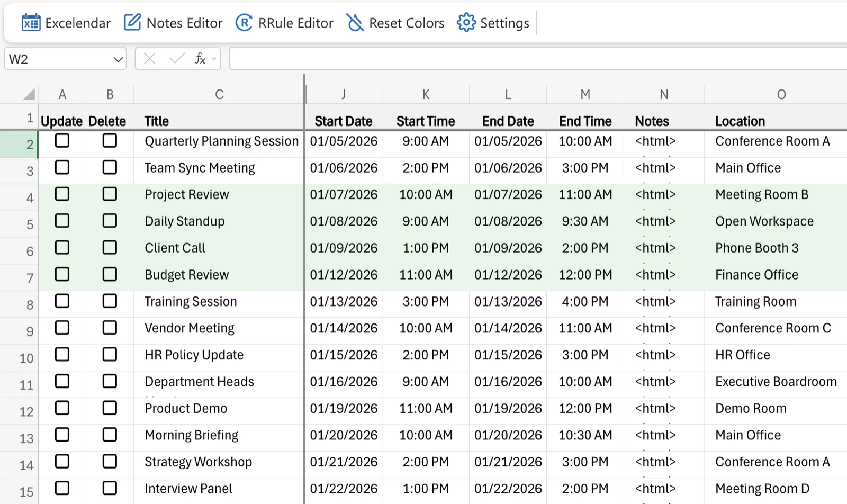Click the RRule Editor toolbar label
The width and height of the screenshot is (847, 504).
(x=295, y=23)
